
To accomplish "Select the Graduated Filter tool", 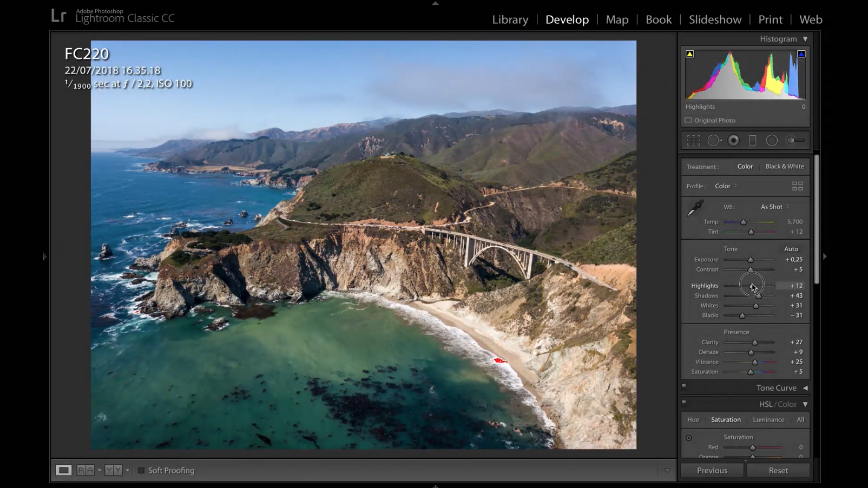I will [x=753, y=141].
